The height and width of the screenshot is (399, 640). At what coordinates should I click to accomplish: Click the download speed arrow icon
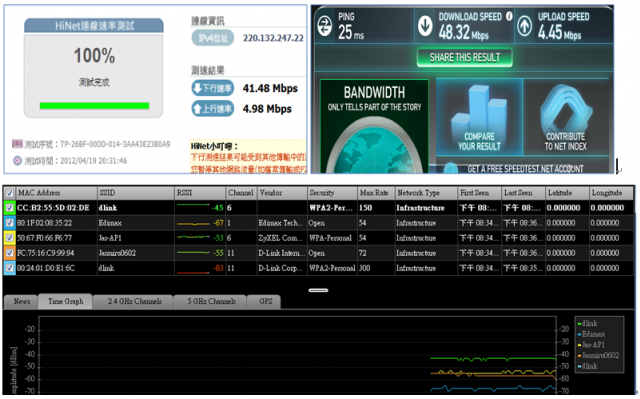point(425,26)
